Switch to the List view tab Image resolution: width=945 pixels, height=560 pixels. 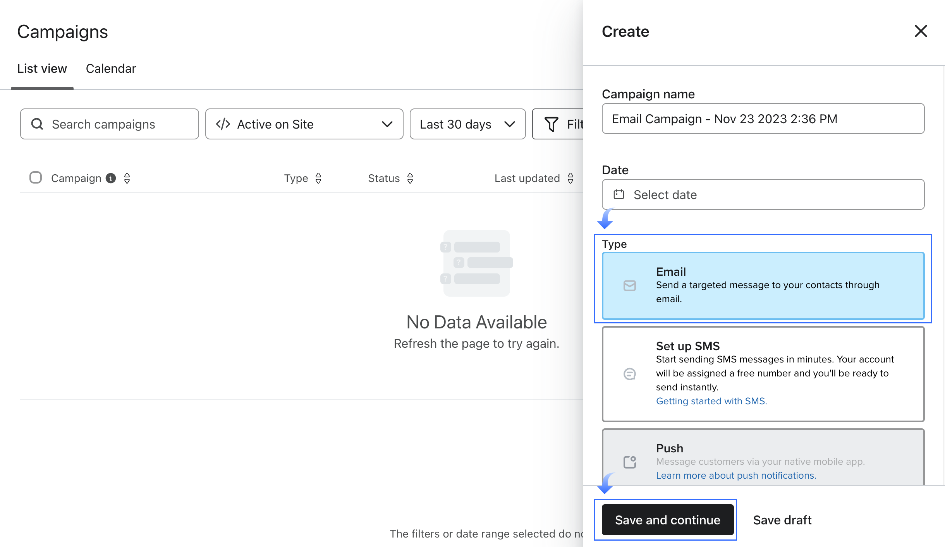[42, 69]
